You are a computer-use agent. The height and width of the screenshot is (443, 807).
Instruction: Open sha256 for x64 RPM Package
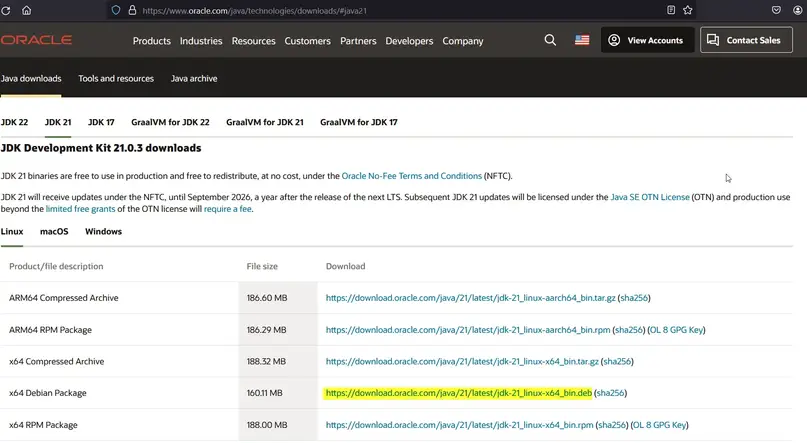[x=612, y=425]
